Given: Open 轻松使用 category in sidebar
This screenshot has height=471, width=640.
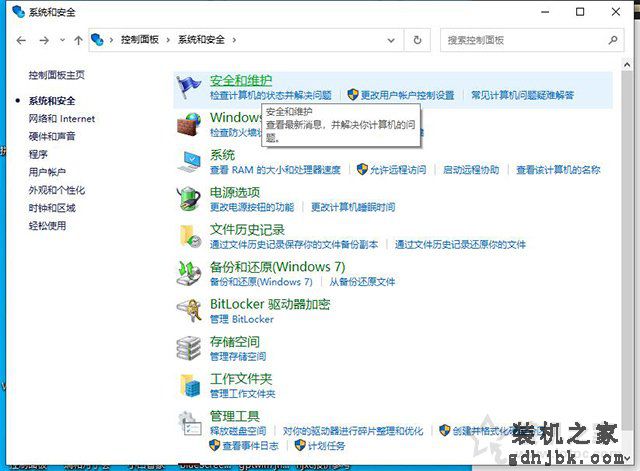Looking at the screenshot, I should 47,226.
